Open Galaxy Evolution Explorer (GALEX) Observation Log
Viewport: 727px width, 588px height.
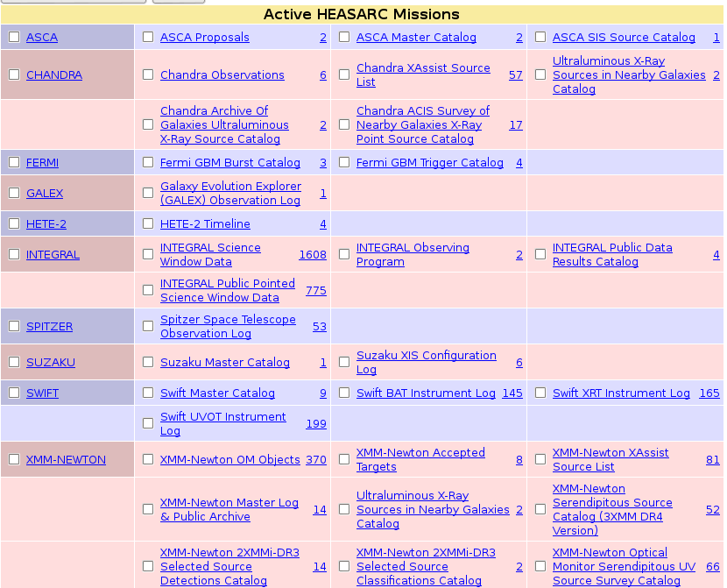pos(230,193)
